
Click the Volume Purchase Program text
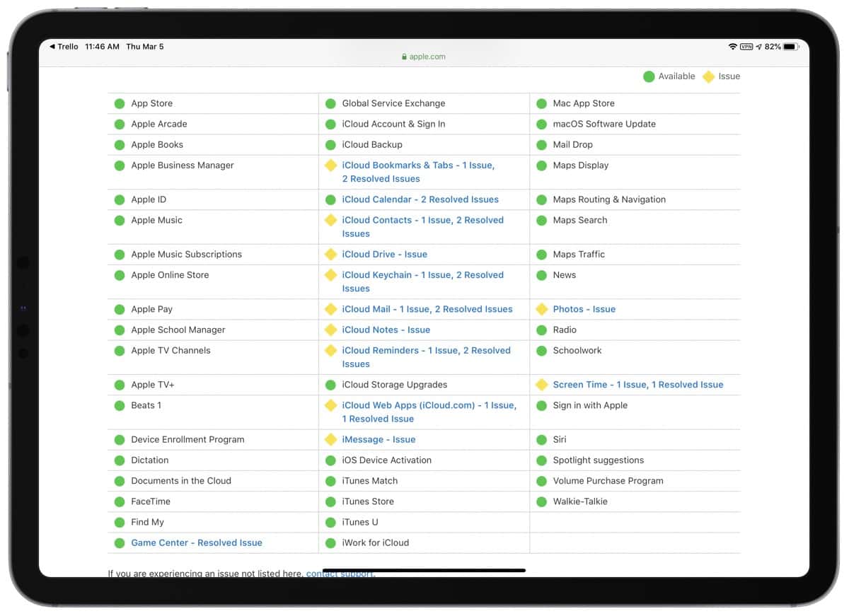(x=608, y=480)
